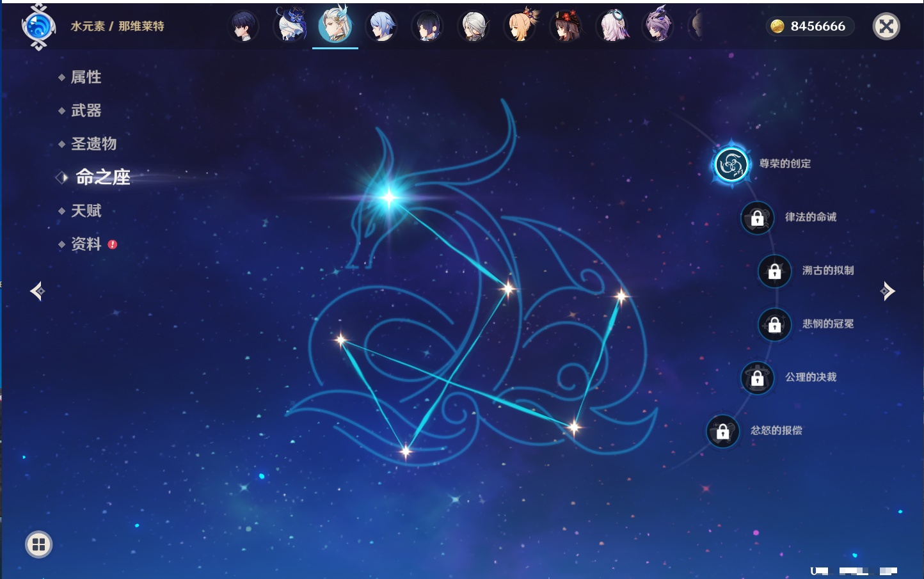Go to the 武器 weapon menu
924x579 pixels.
point(86,111)
